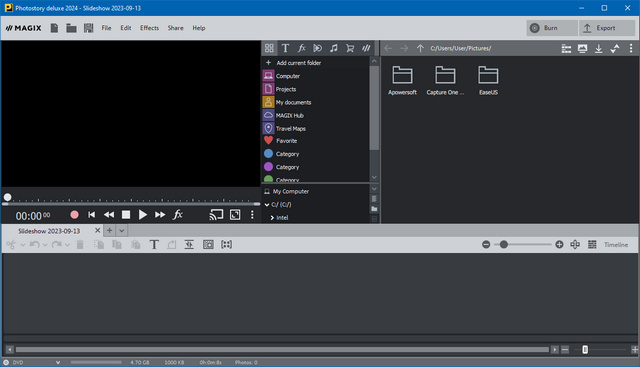This screenshot has width=640, height=367.
Task: Expand the Intel folder node
Action: click(272, 218)
